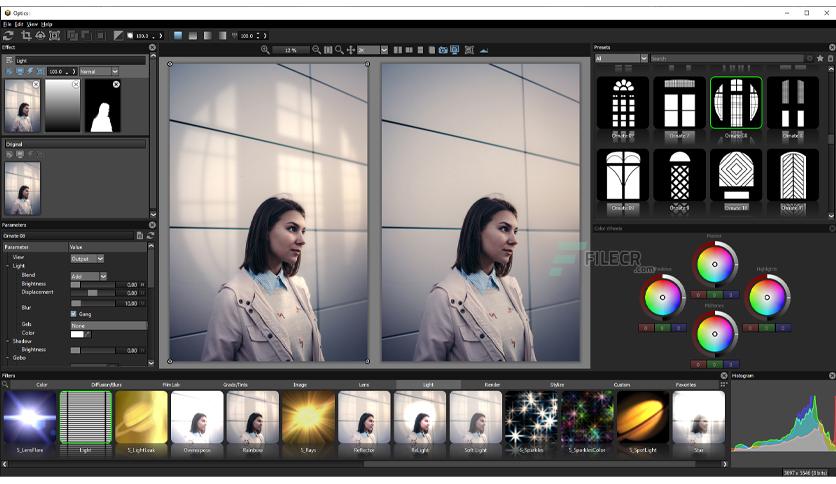Click the zoom in magnifier above viewer
Viewport: 836px width, 484px height.
point(265,50)
